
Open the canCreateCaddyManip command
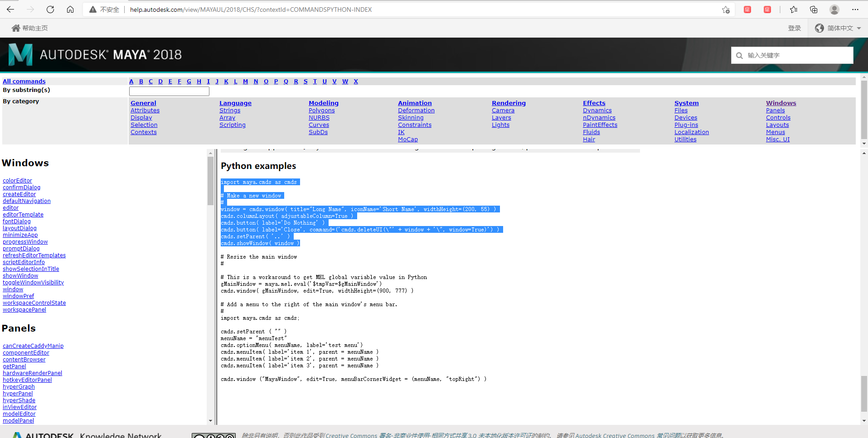point(33,346)
